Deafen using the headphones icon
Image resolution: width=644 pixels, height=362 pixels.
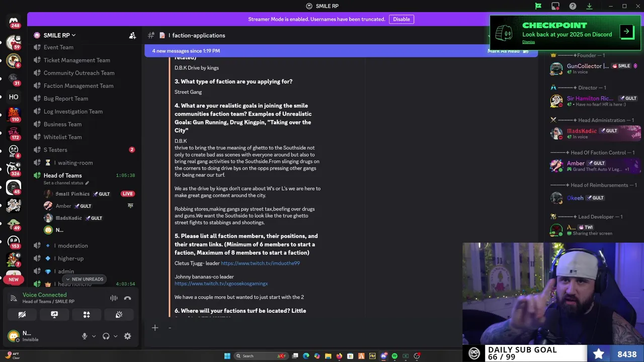click(106, 336)
